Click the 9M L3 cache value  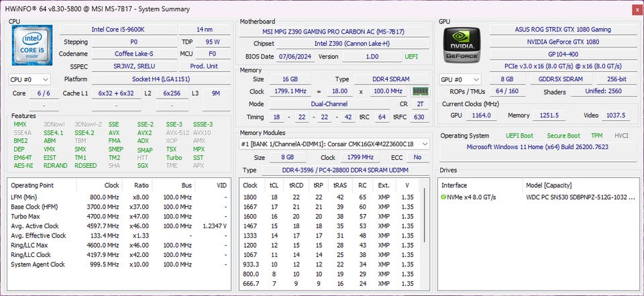point(216,93)
